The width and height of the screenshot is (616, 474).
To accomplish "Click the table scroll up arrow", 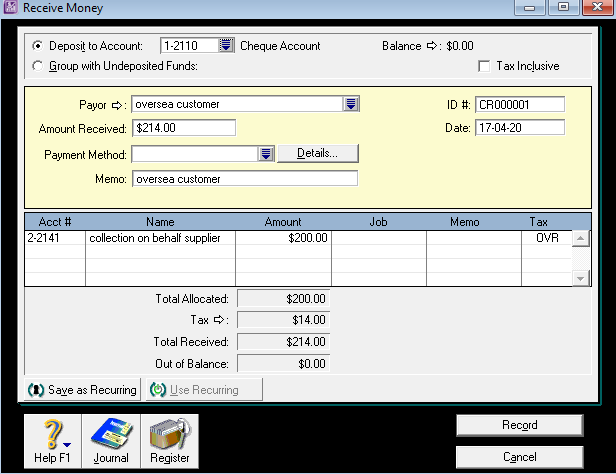I will pos(580,238).
